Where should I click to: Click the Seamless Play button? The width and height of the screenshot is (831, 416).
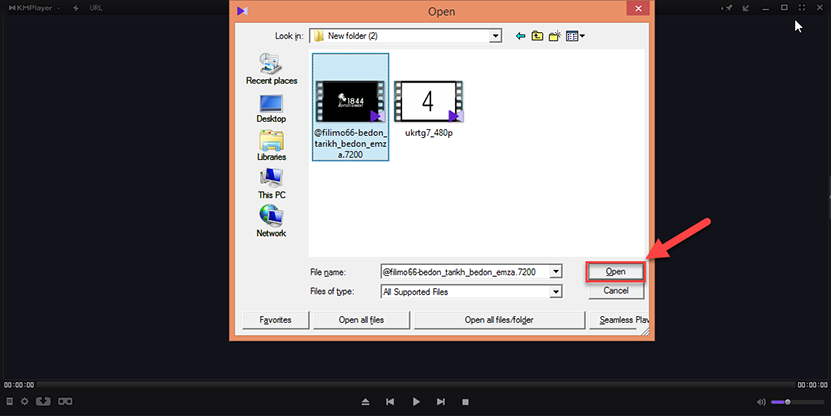[619, 320]
